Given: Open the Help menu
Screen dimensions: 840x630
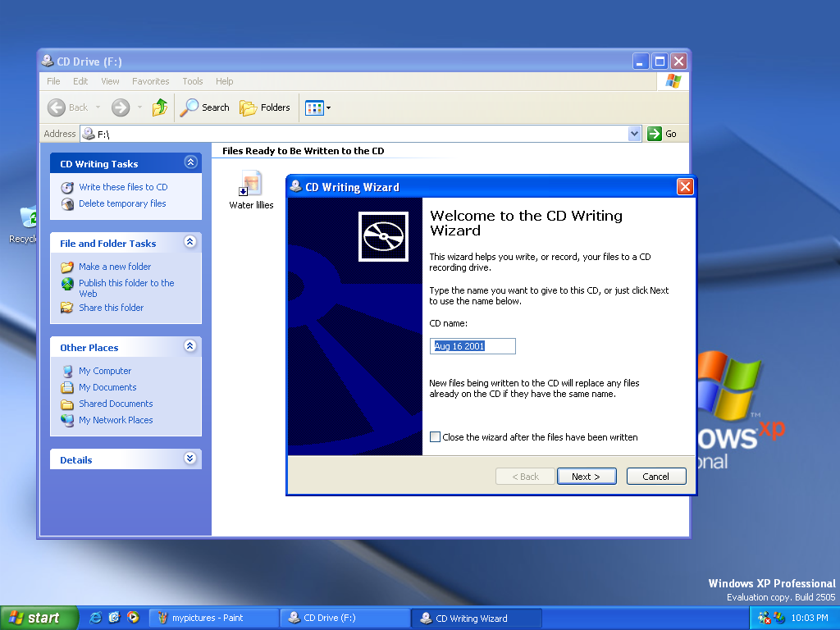Looking at the screenshot, I should point(225,81).
